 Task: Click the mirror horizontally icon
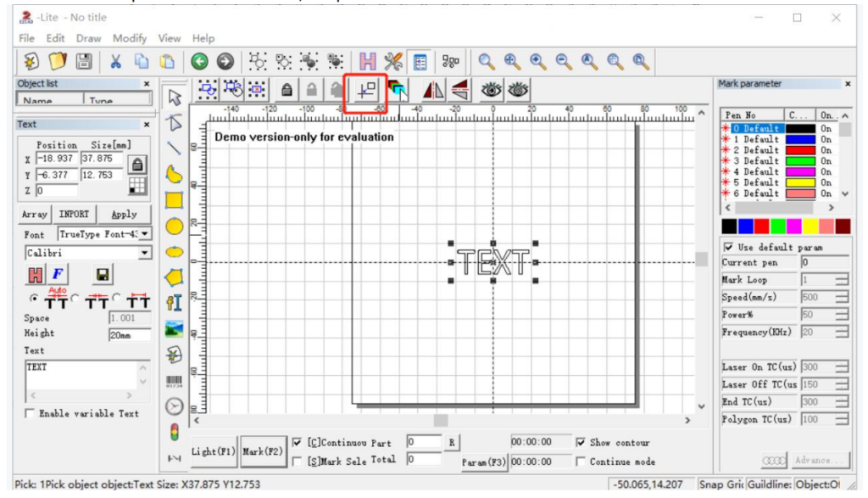pos(432,90)
